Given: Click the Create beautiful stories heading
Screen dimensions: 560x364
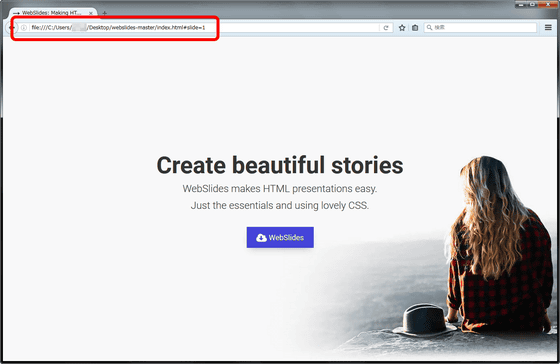Looking at the screenshot, I should tap(280, 165).
